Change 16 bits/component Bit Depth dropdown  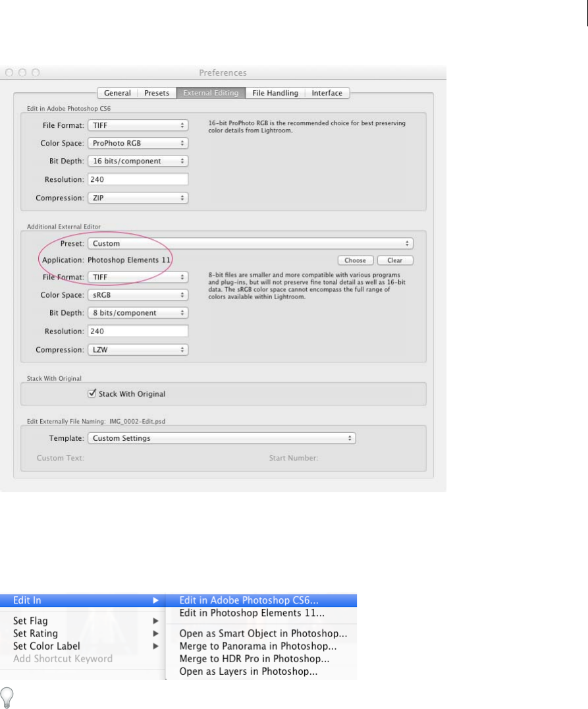coord(138,161)
